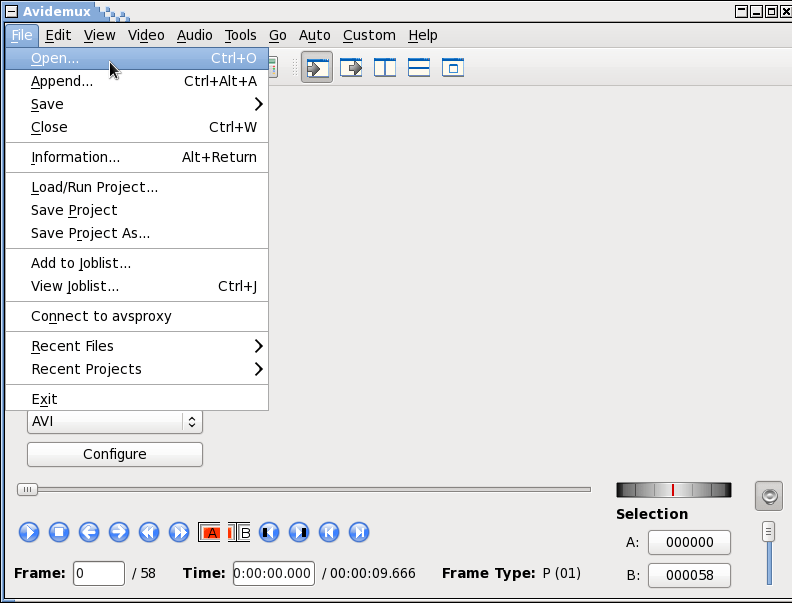Click Save Project As... entry
This screenshot has width=792, height=603.
coord(137,233)
